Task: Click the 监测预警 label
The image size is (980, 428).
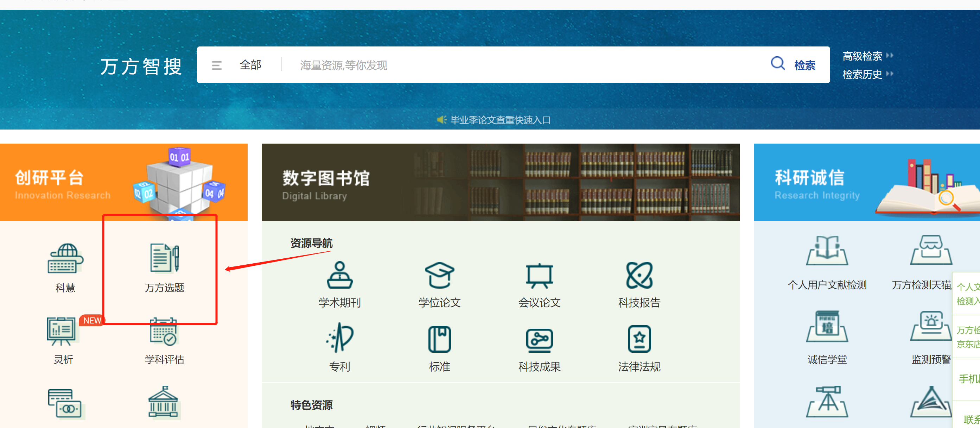Action: click(931, 359)
